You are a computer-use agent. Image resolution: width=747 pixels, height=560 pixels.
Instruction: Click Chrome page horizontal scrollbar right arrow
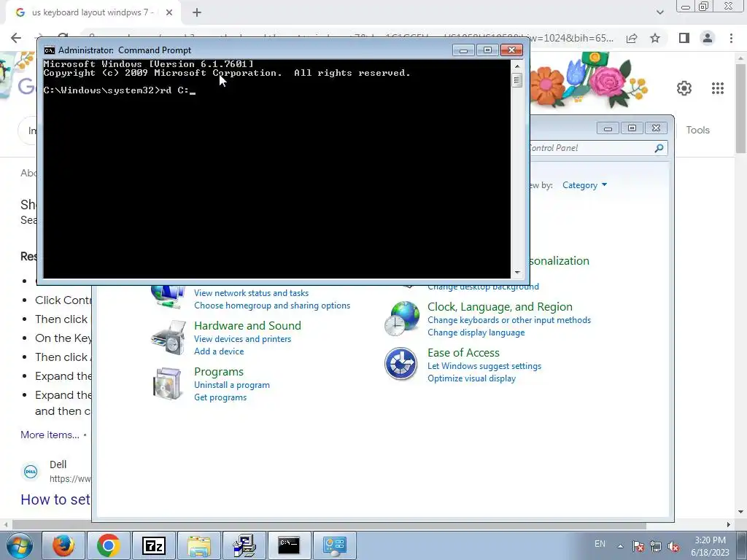[729, 525]
